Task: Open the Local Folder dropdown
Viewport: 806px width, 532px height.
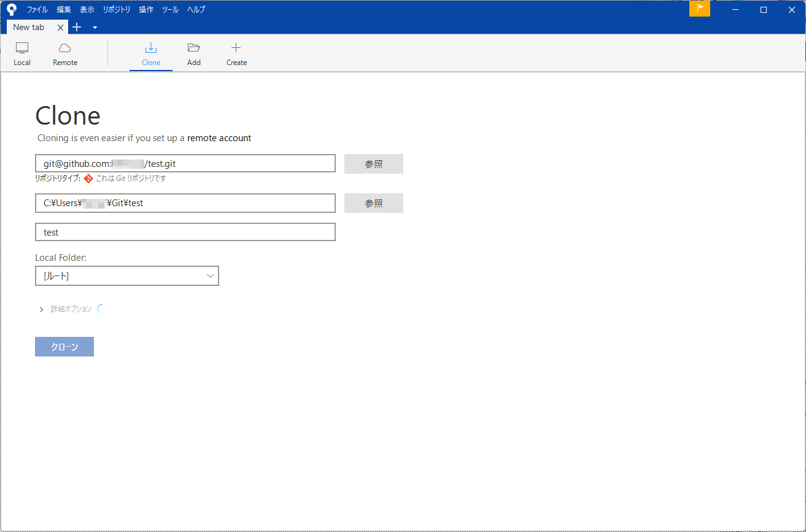Action: (x=127, y=276)
